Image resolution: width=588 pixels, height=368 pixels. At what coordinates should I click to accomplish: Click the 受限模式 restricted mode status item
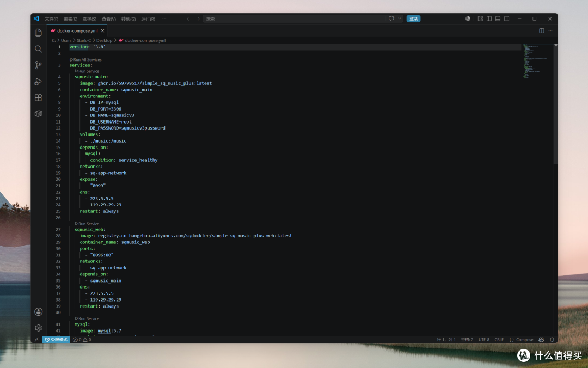pos(56,340)
